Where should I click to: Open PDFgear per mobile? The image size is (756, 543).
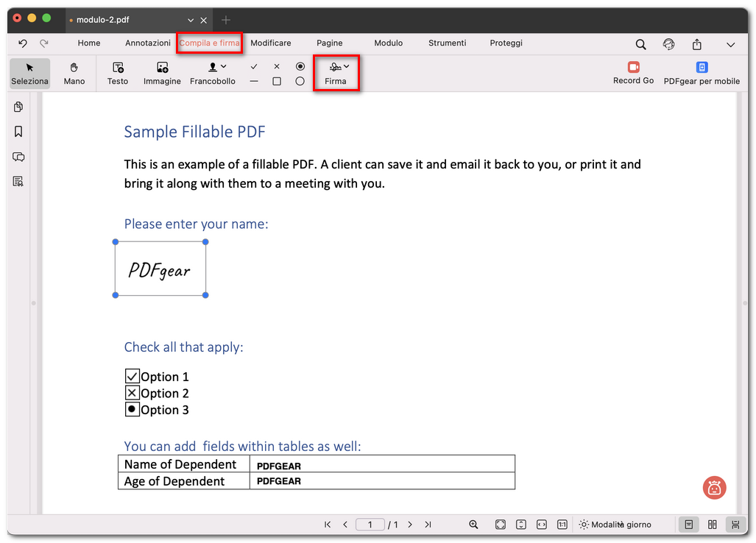(702, 73)
